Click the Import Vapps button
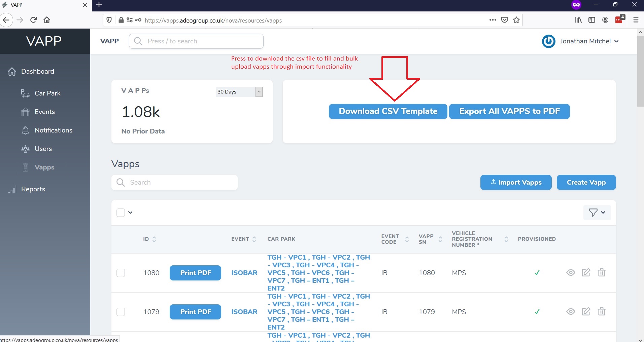Screen dimensions: 644x342 tap(516, 182)
